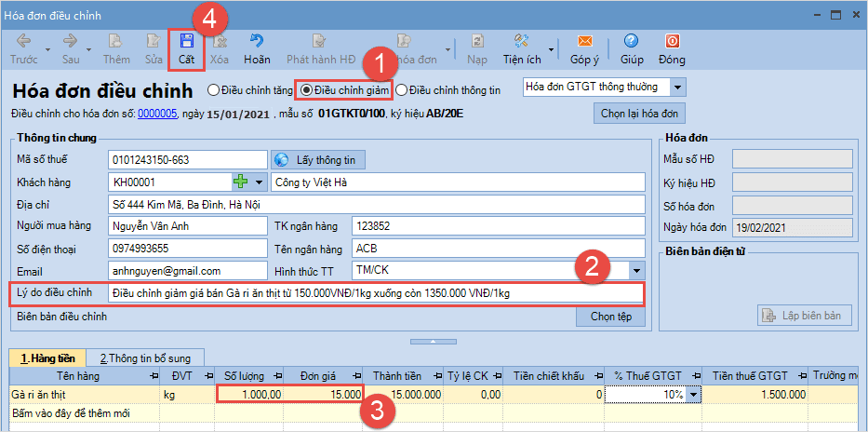868x432 pixels.
Task: Open the 10% Thuế GTGT dropdown
Action: coord(692,395)
